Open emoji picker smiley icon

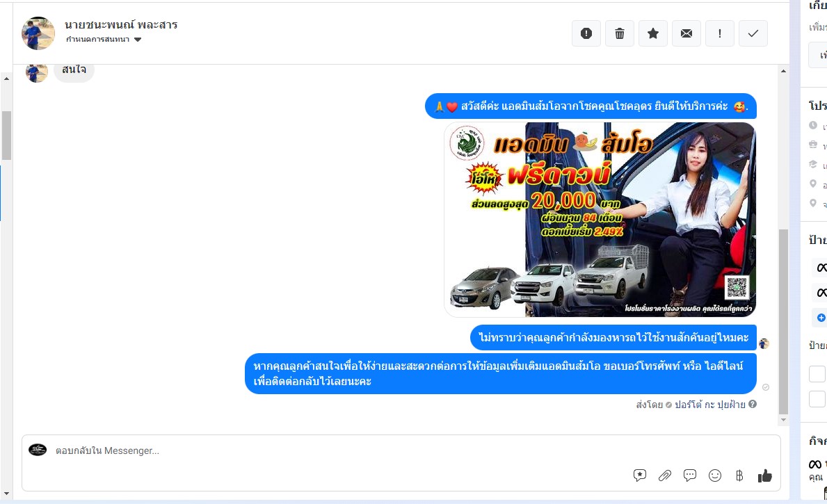click(x=714, y=475)
